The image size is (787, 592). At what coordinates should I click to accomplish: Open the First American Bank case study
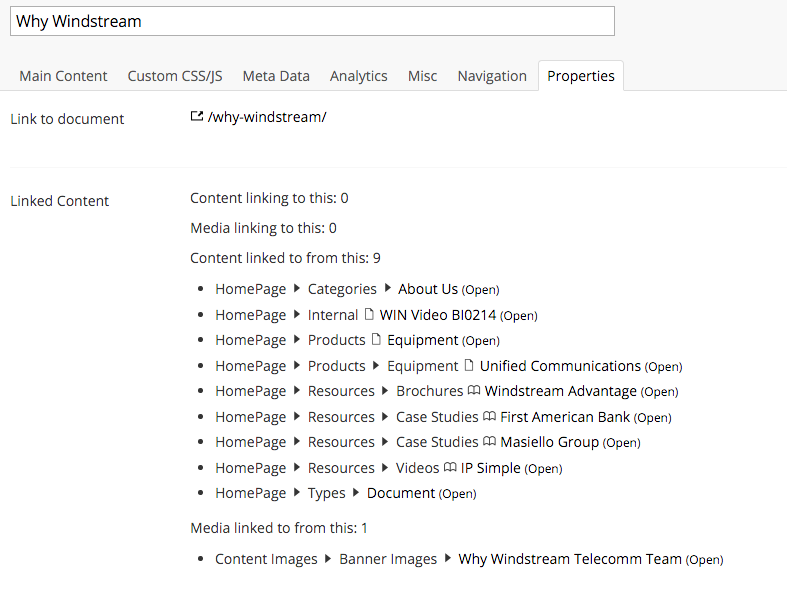(x=565, y=417)
